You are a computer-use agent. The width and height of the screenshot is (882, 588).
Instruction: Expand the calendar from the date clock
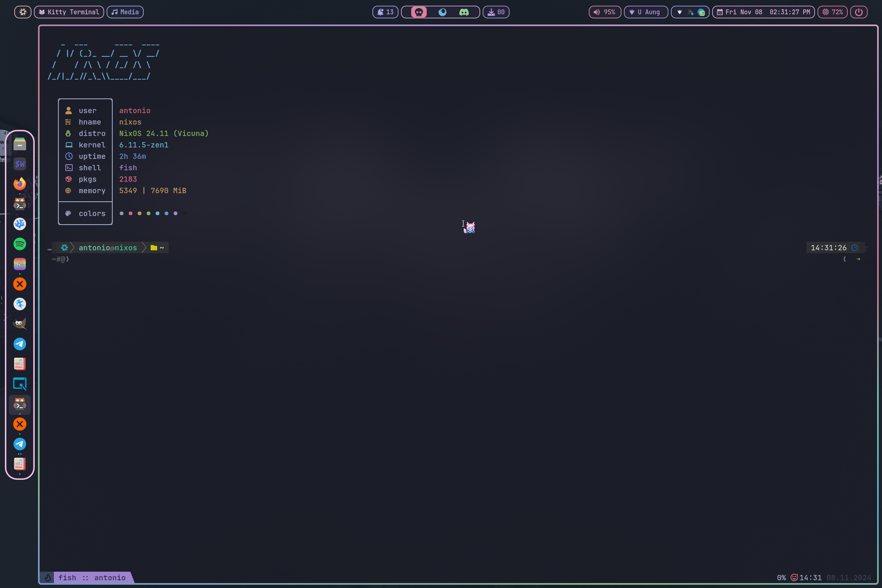[763, 12]
